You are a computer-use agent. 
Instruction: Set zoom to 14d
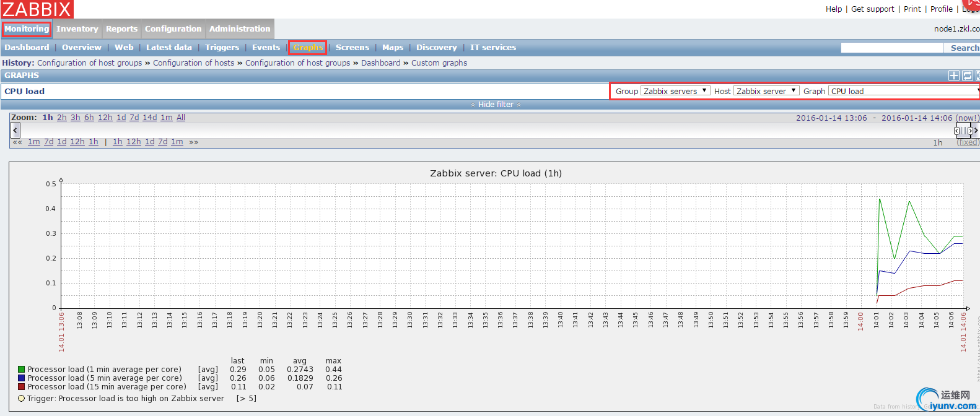click(150, 118)
